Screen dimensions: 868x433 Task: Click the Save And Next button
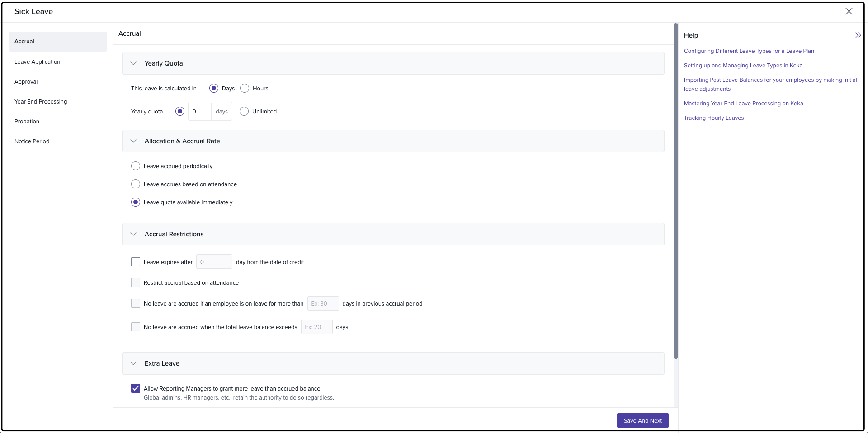[642, 421]
